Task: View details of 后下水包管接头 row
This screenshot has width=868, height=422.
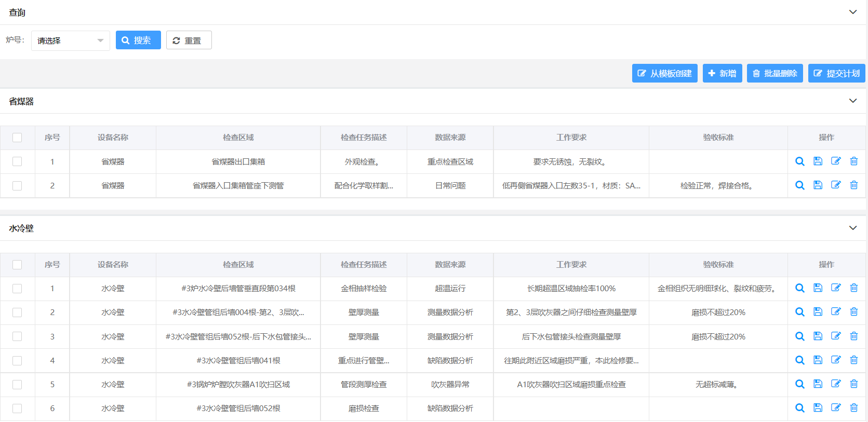Action: click(800, 336)
